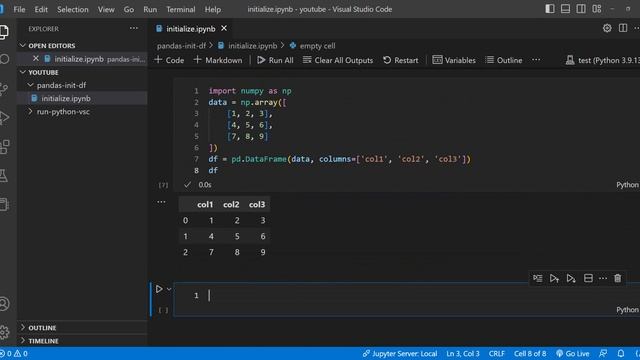
Task: Open the Variables panel
Action: click(x=454, y=60)
